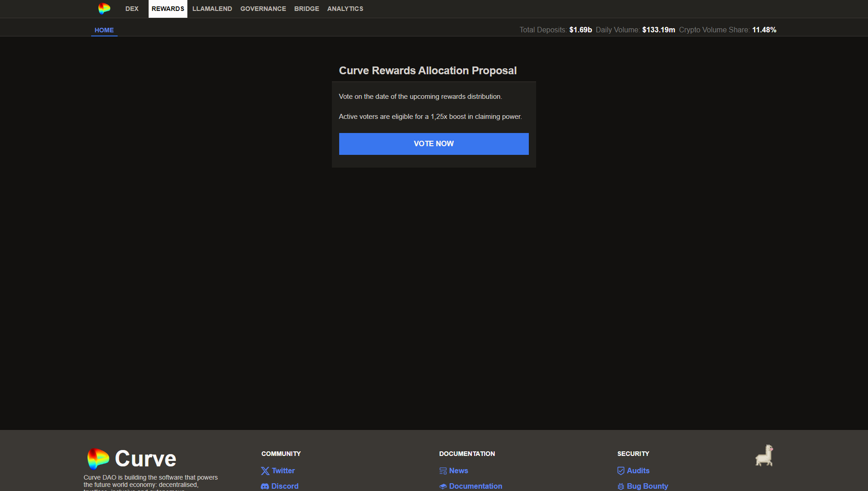Open ANALYTICS in the top menu
868x491 pixels.
point(345,9)
